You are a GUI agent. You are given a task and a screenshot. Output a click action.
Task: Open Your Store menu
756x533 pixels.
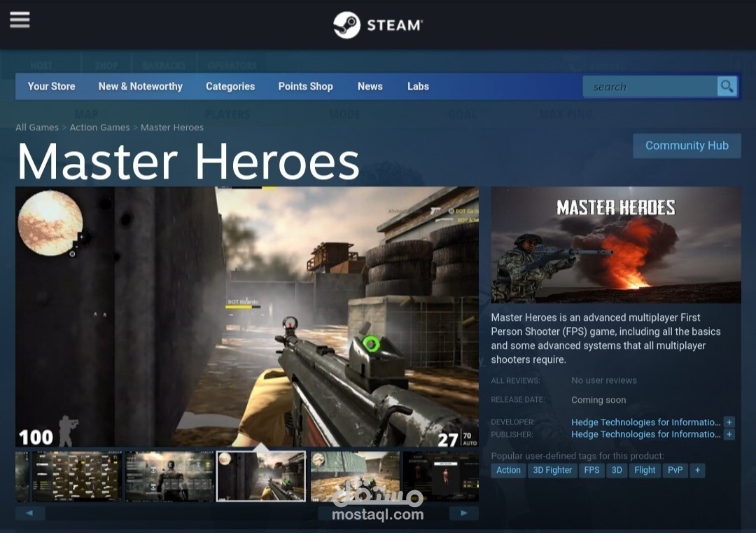click(x=51, y=86)
